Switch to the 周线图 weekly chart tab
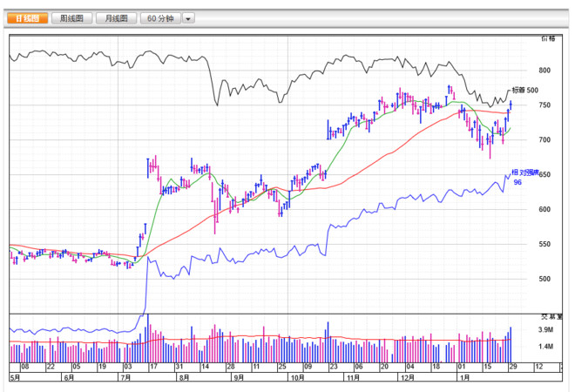 click(71, 18)
